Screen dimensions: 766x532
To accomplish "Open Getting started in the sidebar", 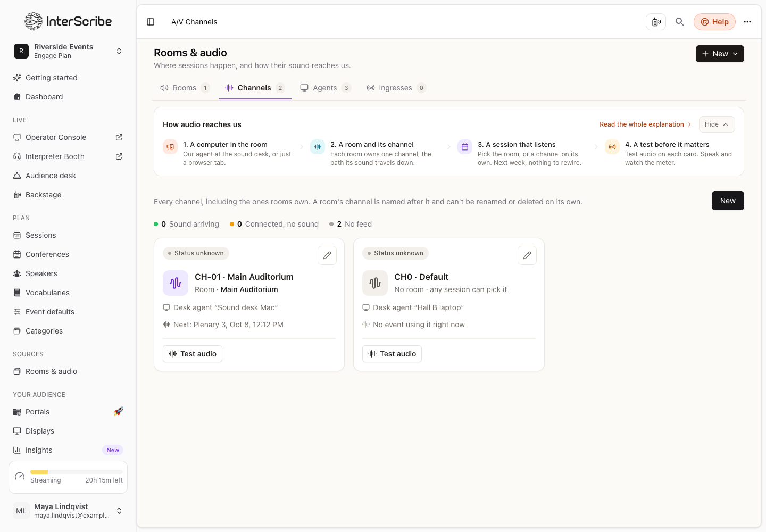I will [x=68, y=78].
